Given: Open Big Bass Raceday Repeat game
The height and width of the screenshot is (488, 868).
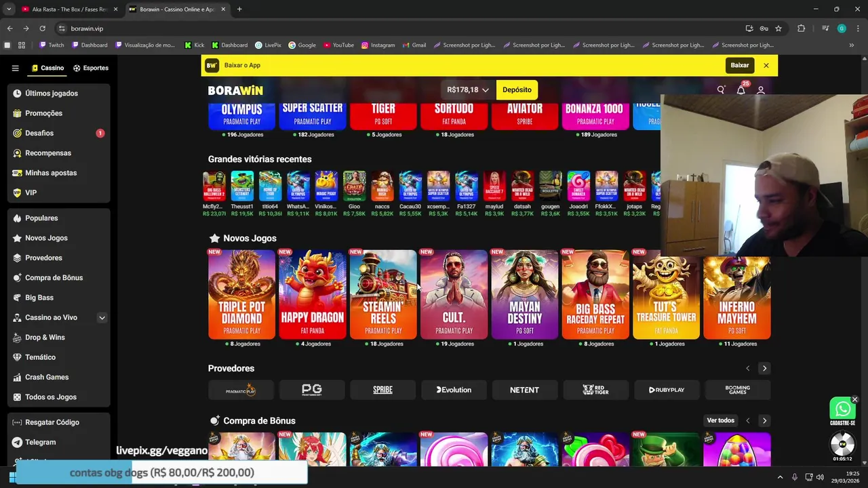Looking at the screenshot, I should point(595,294).
